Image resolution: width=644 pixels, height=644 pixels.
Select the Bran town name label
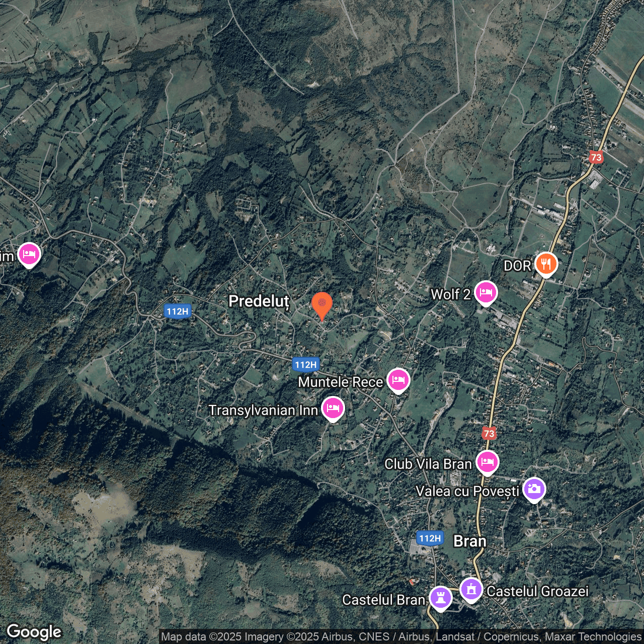click(x=470, y=541)
